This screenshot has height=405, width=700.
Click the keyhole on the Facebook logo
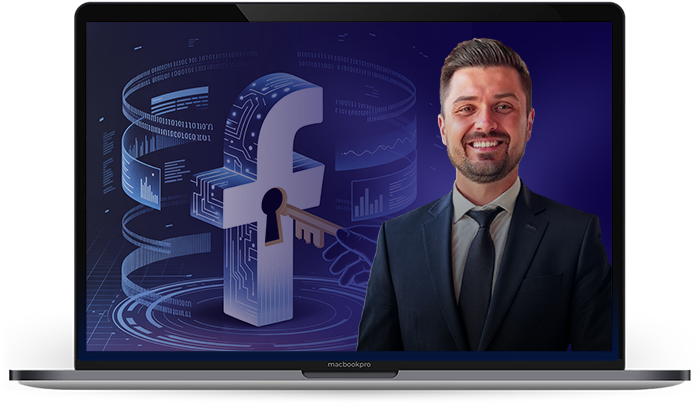(x=273, y=217)
